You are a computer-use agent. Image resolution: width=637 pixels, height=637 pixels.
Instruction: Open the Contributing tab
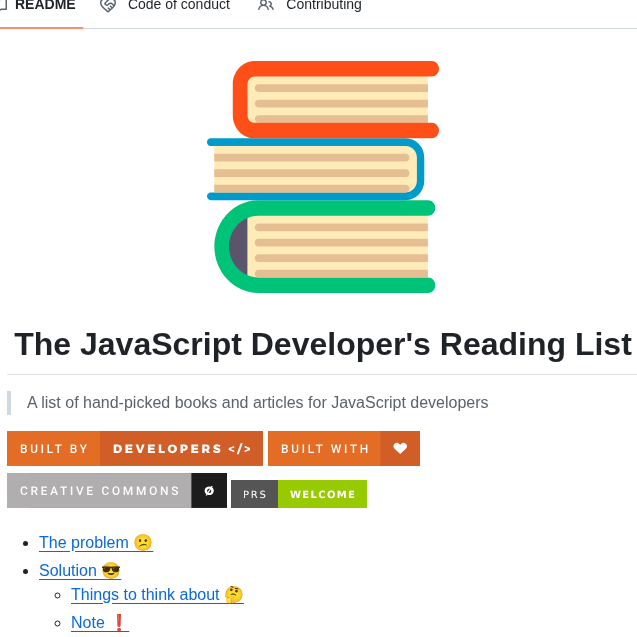[310, 6]
